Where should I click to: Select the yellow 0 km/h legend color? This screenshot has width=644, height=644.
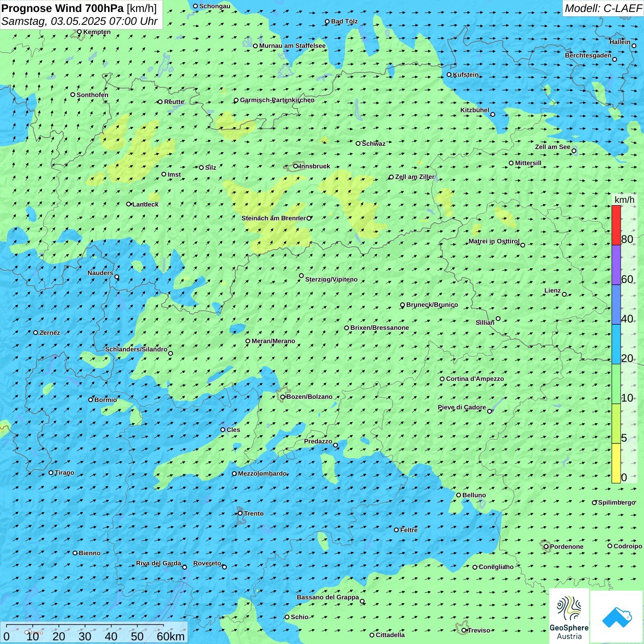(x=616, y=463)
